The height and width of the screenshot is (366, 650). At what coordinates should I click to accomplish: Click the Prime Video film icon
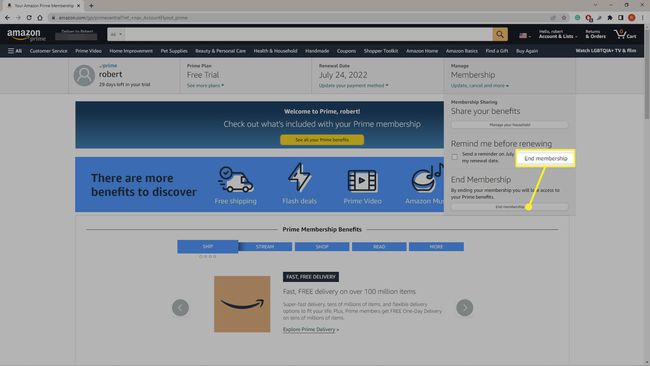click(x=362, y=181)
